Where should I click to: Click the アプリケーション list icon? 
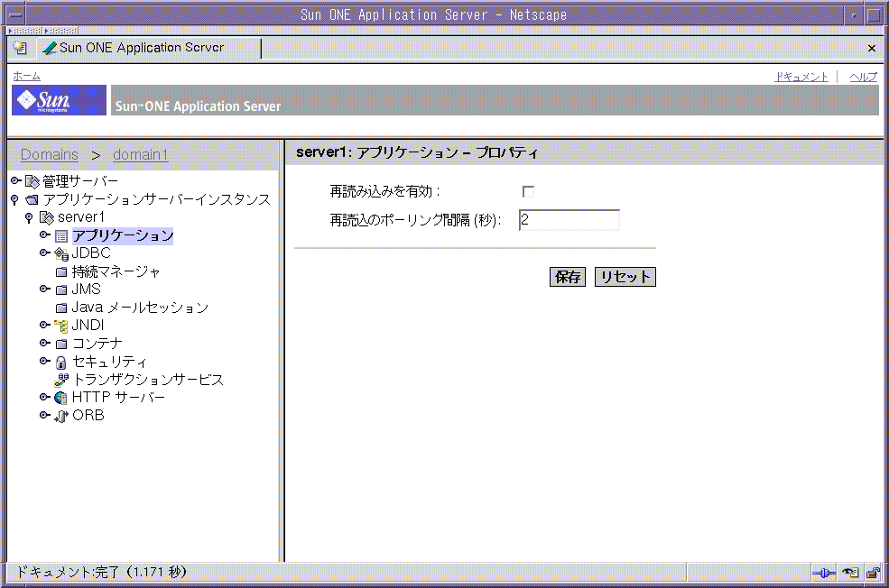[61, 236]
